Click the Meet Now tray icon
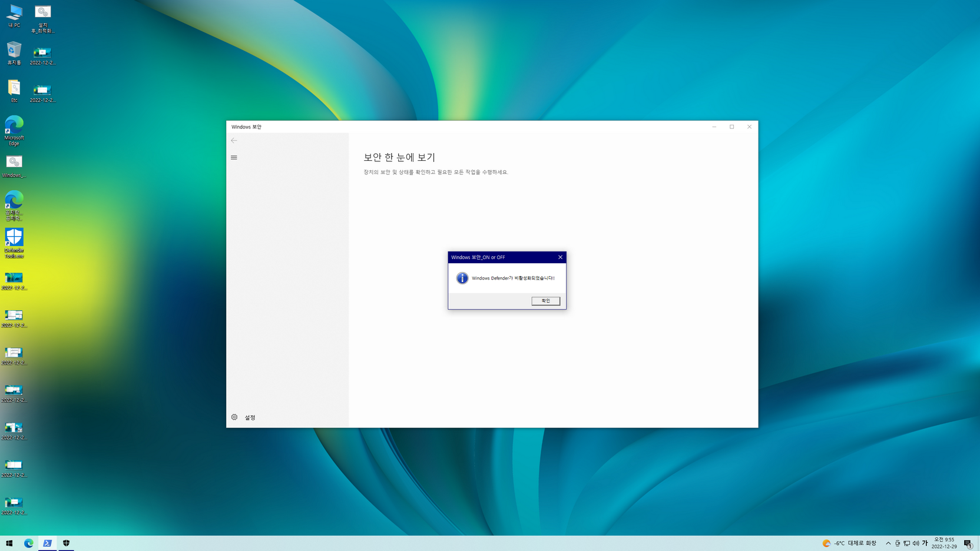Viewport: 980px width, 551px height. pyautogui.click(x=898, y=543)
